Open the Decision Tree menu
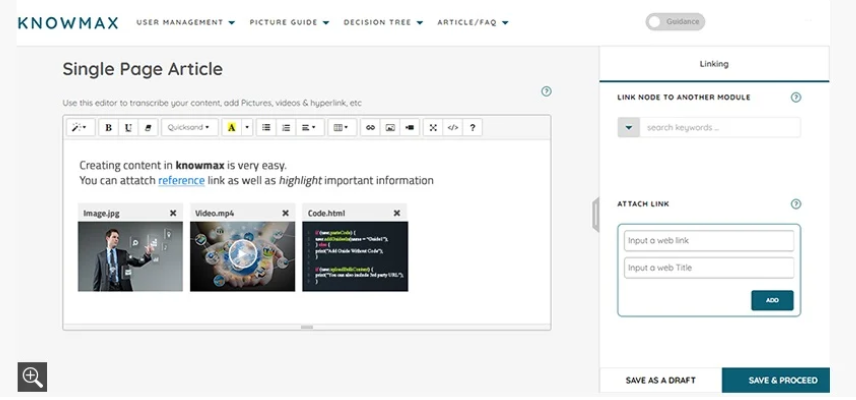856x400 pixels. (383, 22)
